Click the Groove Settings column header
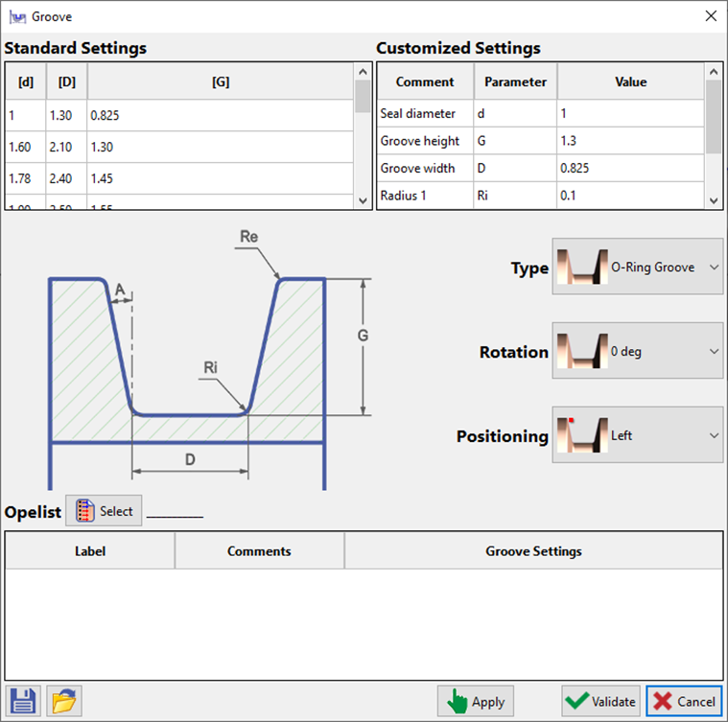The image size is (728, 722). (533, 551)
